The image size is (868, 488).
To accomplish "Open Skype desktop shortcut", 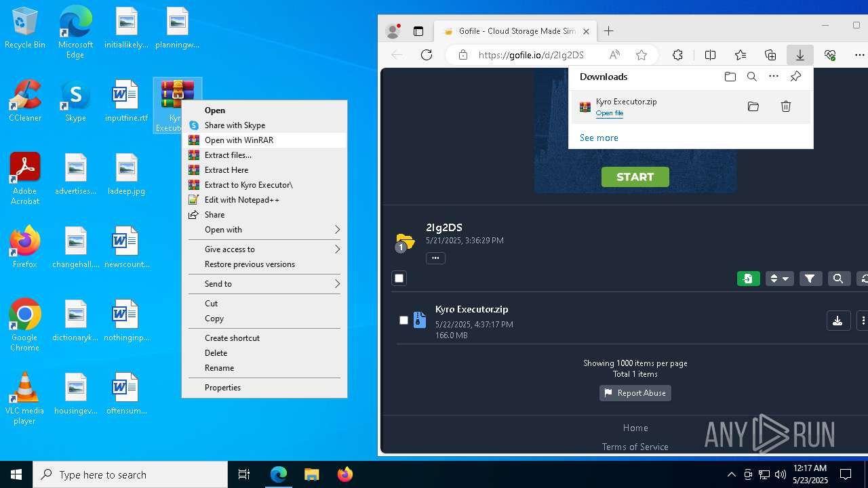I will pyautogui.click(x=75, y=101).
